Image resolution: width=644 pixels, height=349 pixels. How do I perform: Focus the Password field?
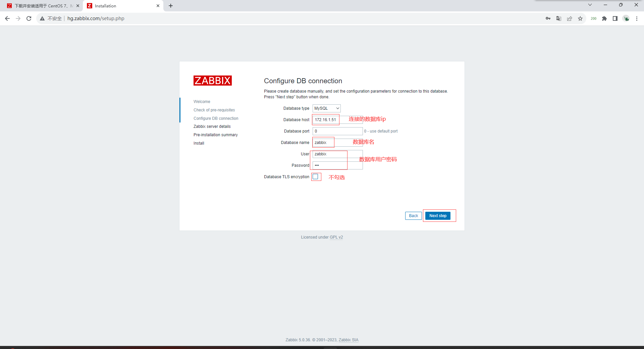(x=337, y=165)
